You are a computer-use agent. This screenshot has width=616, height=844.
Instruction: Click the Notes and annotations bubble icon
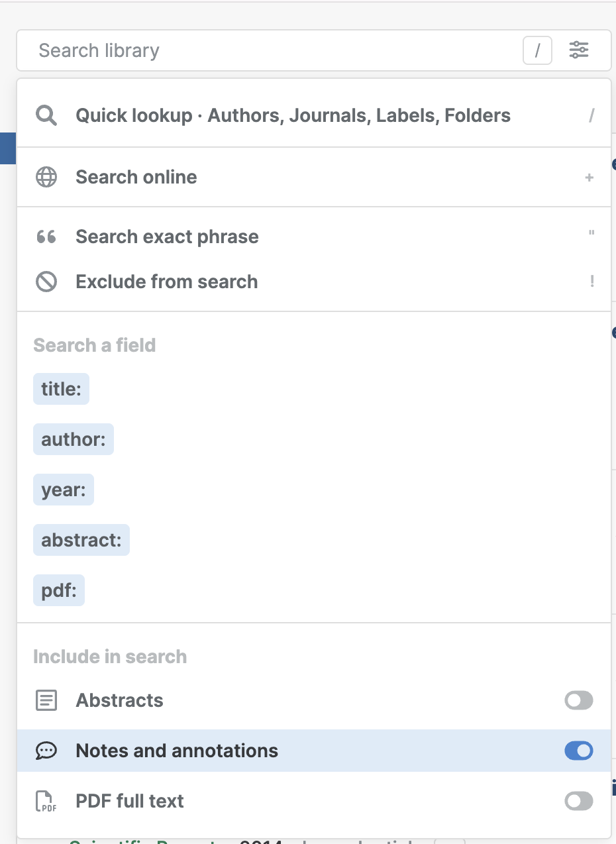(46, 751)
